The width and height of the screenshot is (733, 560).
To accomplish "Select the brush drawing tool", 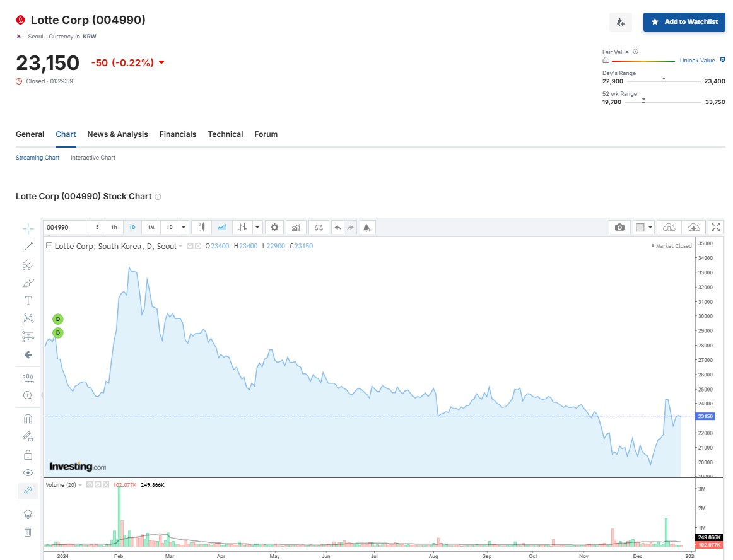I will (x=28, y=283).
